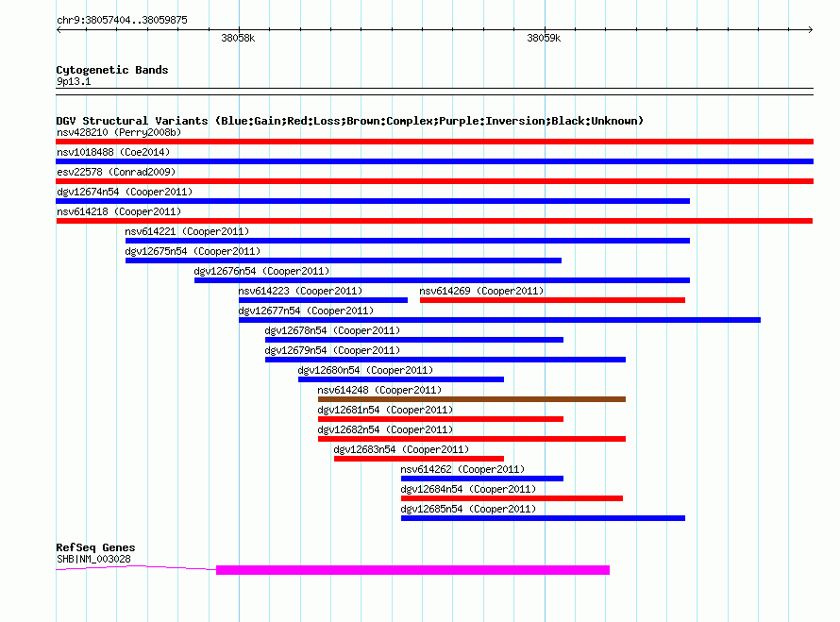Click the short blue nsv614223 bar
The image size is (840, 622).
point(323,300)
